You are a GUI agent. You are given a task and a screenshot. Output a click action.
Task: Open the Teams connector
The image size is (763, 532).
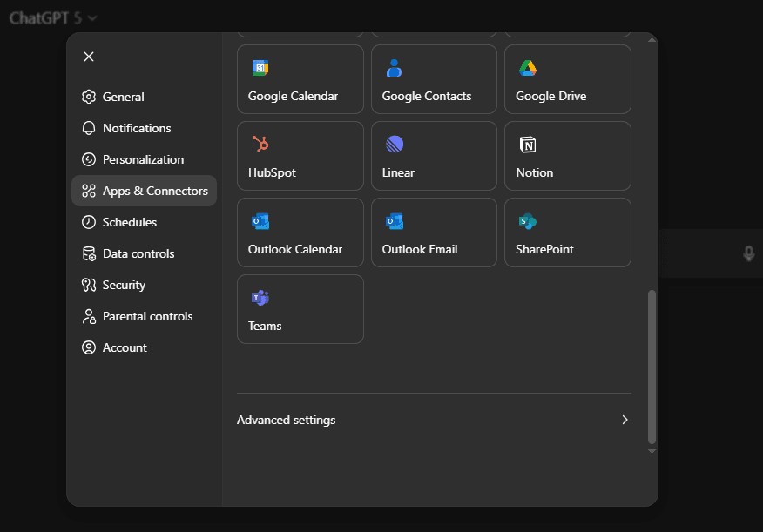pos(300,309)
